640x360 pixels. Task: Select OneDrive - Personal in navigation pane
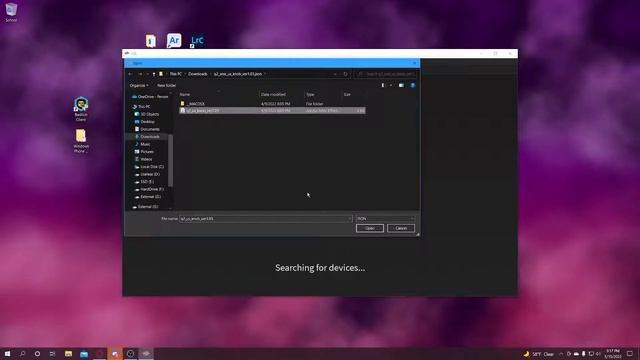pyautogui.click(x=150, y=97)
